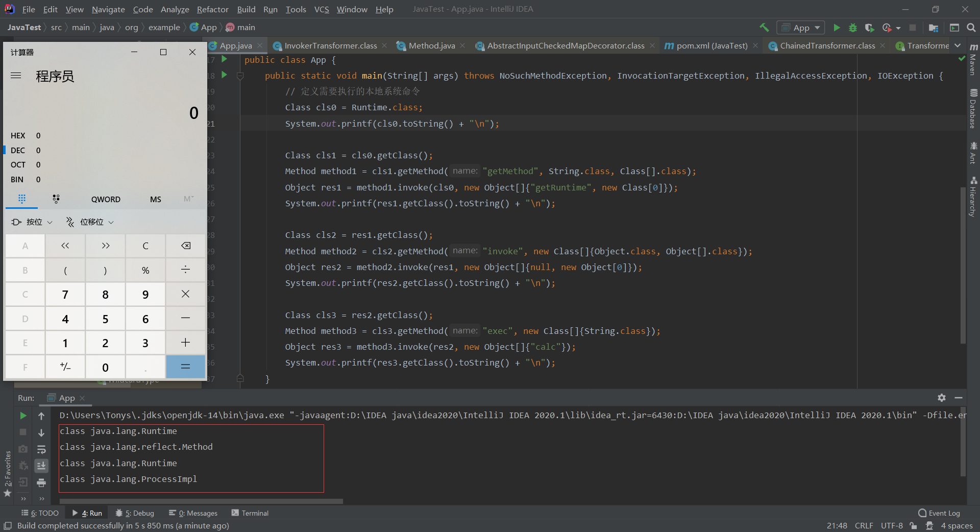Toggle scroll to end in Run console

click(41, 466)
